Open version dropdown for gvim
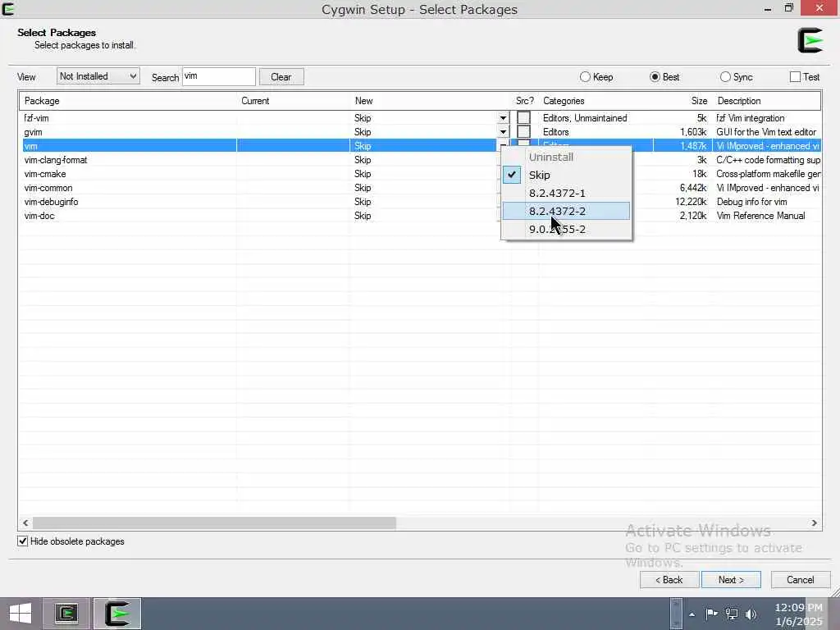840x630 pixels. tap(503, 132)
